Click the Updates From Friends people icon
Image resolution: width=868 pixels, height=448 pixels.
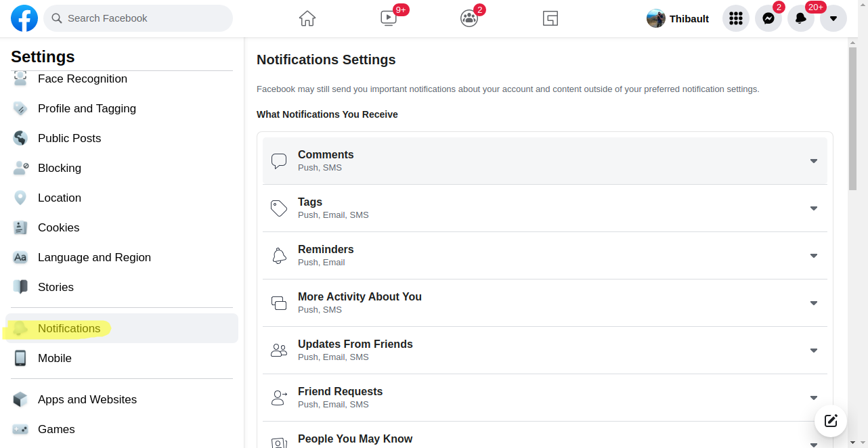coord(279,351)
